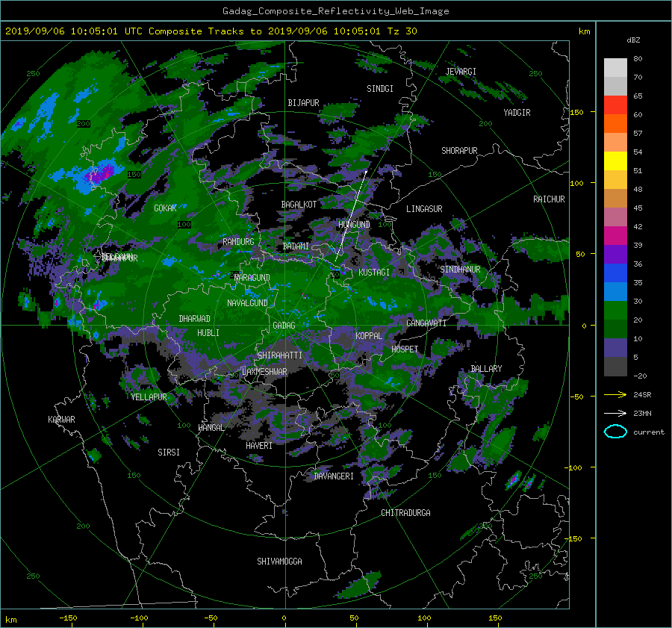Click the SINDHANUR city label
This screenshot has width=672, height=628.
460,270
